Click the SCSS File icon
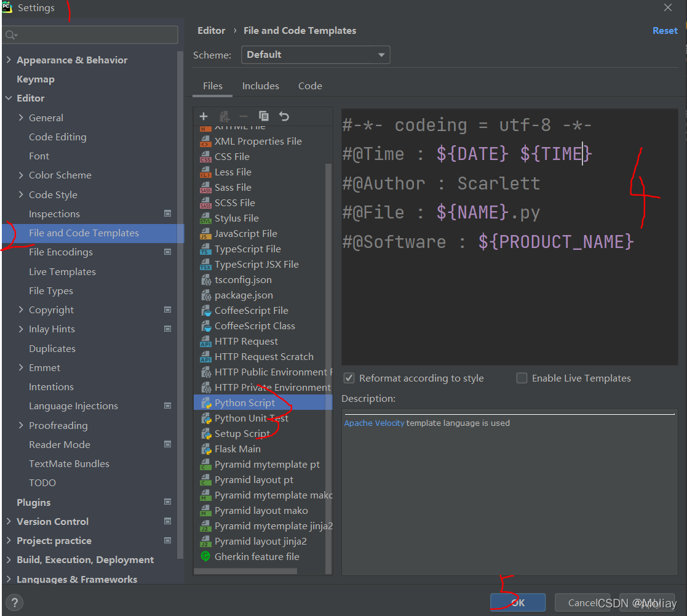Screen dimensions: 687x616 tap(205, 202)
